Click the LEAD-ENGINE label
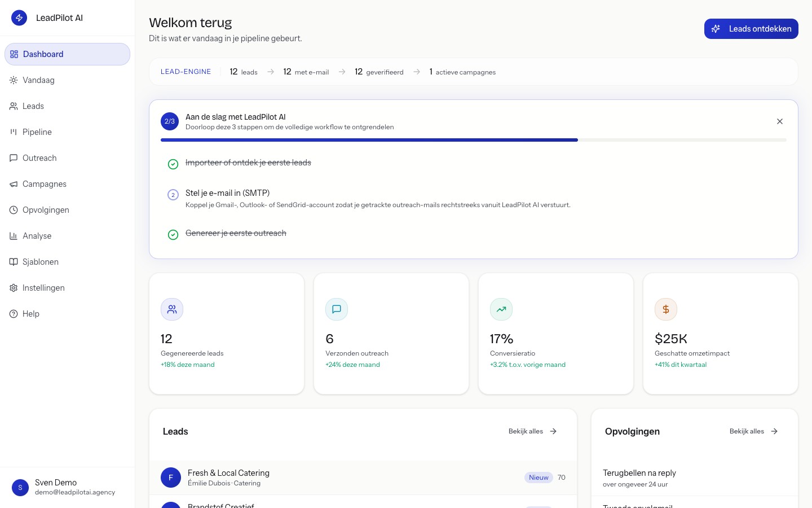Screen dimensions: 812x508 click(x=186, y=72)
